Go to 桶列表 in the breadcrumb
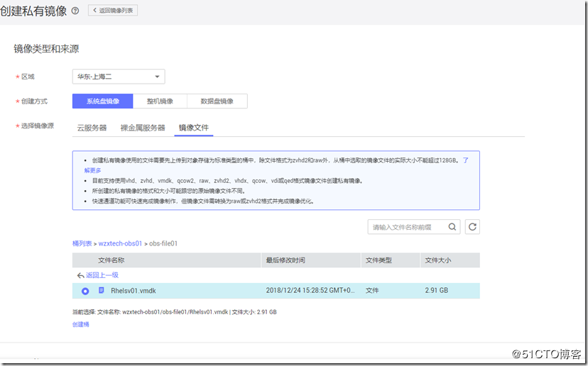588x366 pixels. pos(82,243)
